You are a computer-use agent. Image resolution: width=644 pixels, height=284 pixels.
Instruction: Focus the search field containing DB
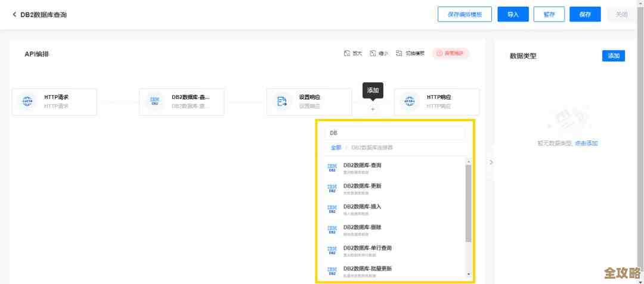click(x=395, y=133)
